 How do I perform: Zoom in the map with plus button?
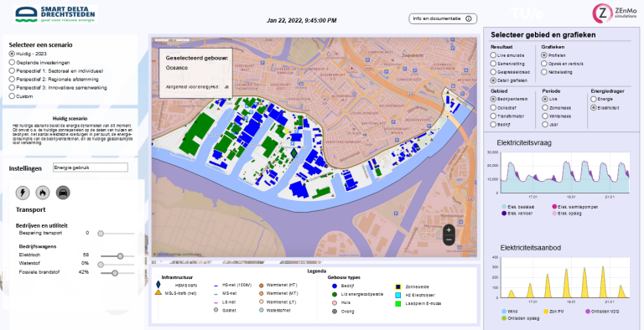pos(449,230)
